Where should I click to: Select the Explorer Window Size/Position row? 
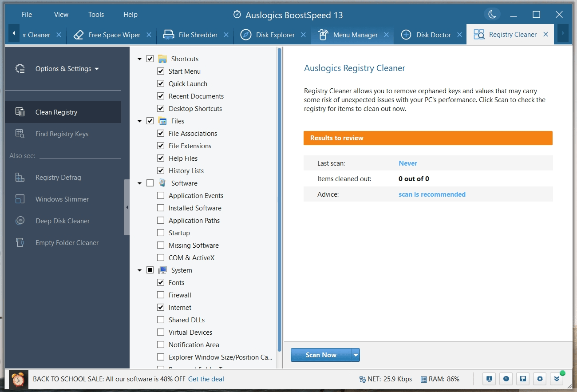pyautogui.click(x=215, y=357)
